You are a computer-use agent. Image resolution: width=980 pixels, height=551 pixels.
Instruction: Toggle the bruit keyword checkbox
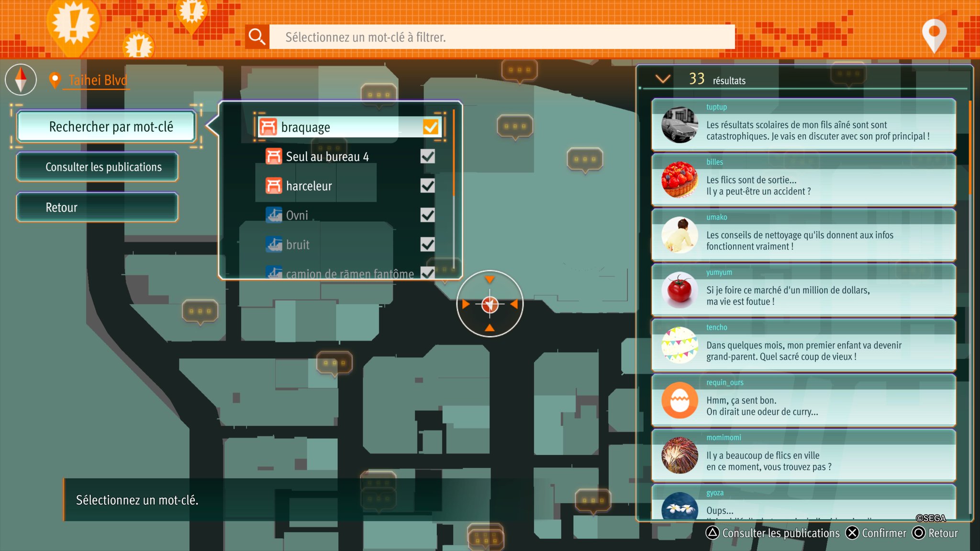click(428, 244)
